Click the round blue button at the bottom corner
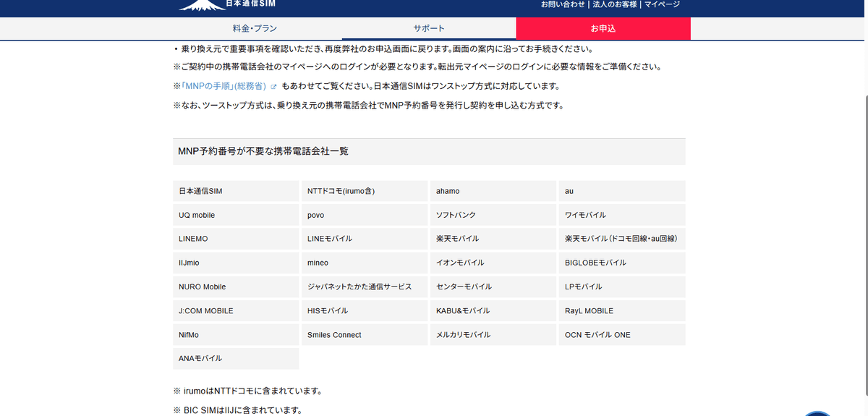868x416 pixels. pyautogui.click(x=817, y=413)
